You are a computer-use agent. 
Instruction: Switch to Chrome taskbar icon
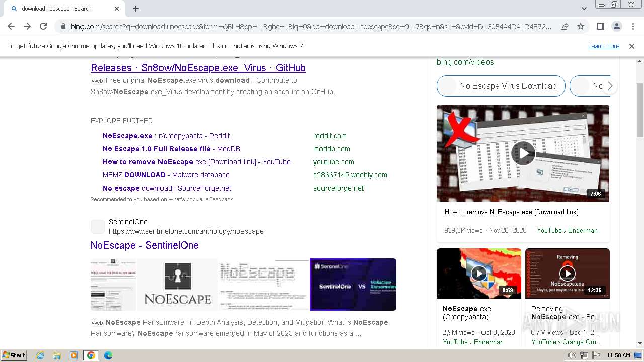tap(91, 355)
